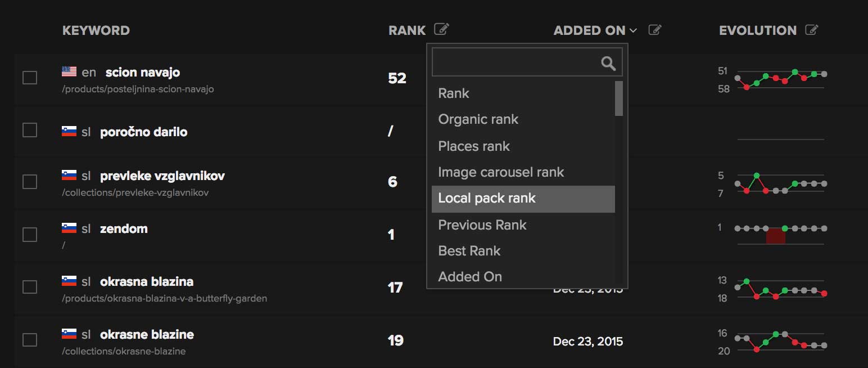Viewport: 868px width, 368px height.
Task: Click the Slovenian flag beside poročno darilo
Action: (x=69, y=131)
